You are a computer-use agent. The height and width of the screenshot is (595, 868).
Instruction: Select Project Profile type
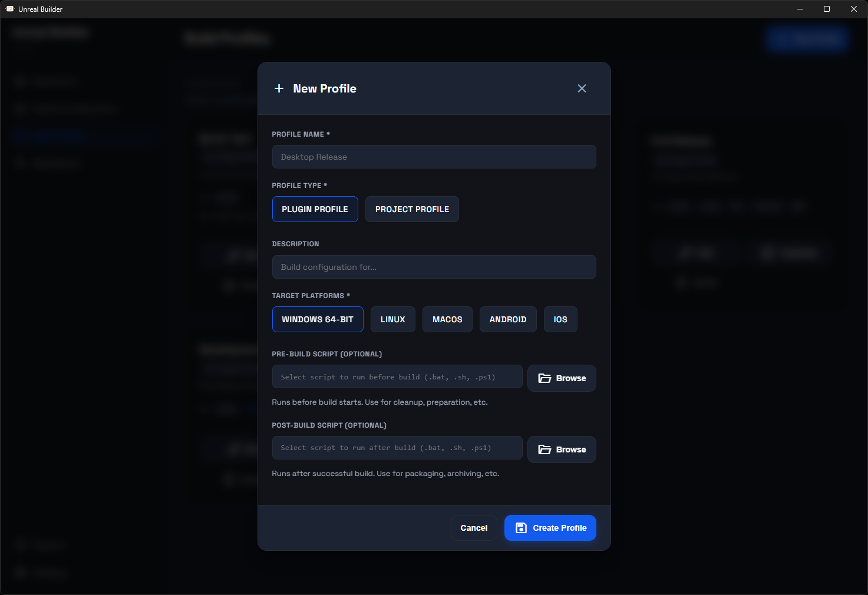point(412,209)
